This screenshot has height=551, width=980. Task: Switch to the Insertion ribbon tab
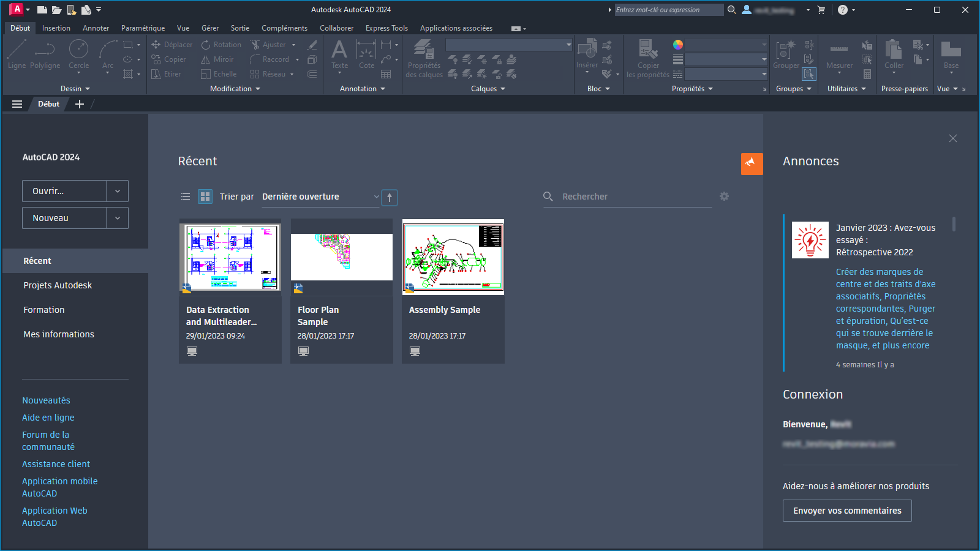[x=56, y=28]
